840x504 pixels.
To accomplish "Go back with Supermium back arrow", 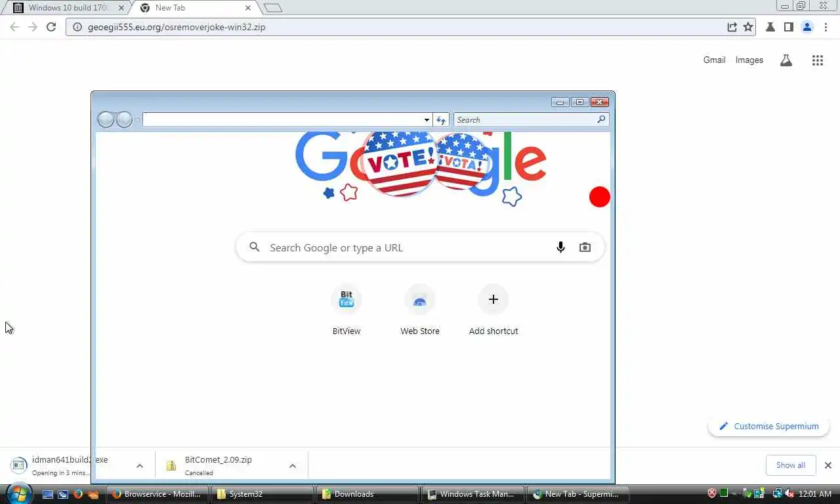I will pos(14,27).
